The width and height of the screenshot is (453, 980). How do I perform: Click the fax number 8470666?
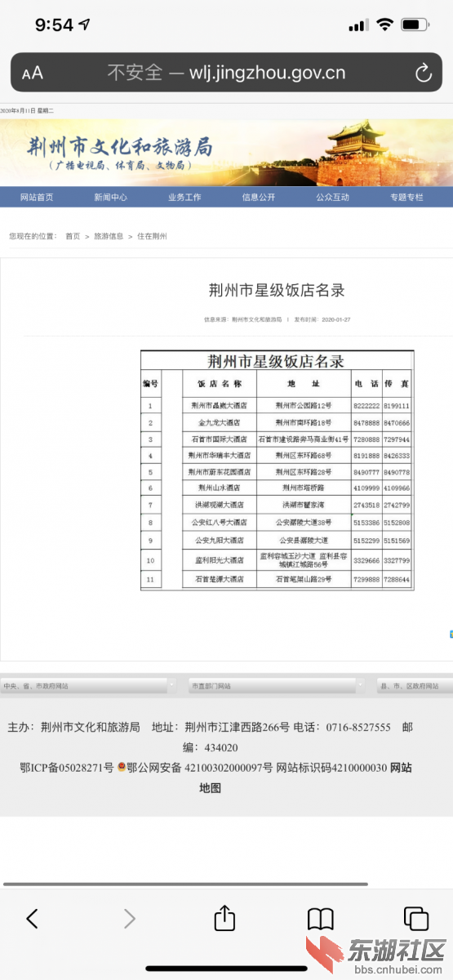(x=397, y=423)
